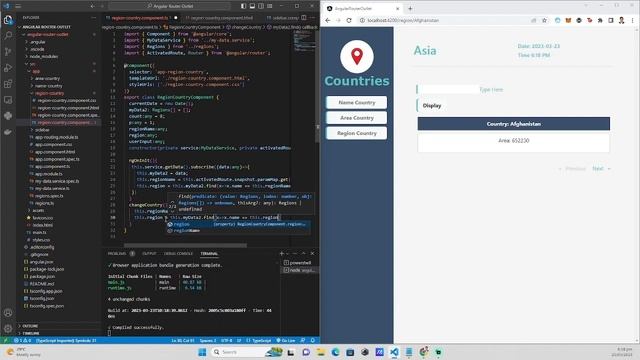Close the terminal panel
Viewport: 640px width, 360px height.
312,253
